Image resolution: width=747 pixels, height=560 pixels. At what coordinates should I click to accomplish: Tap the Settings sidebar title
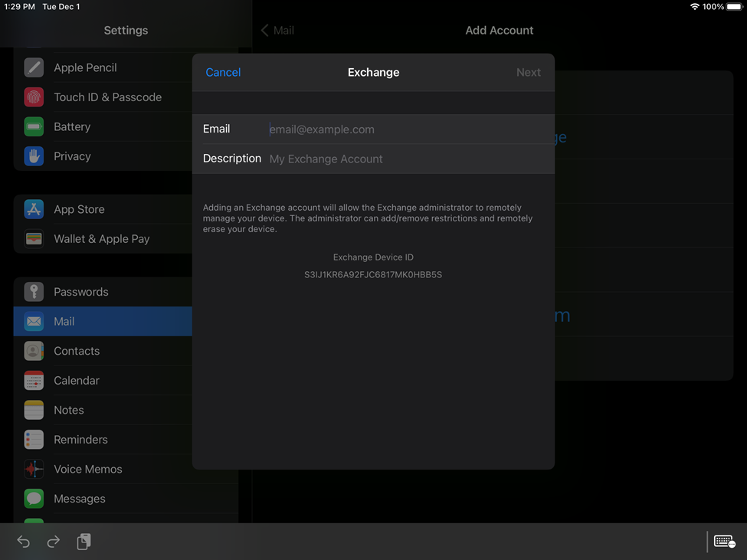pos(126,31)
